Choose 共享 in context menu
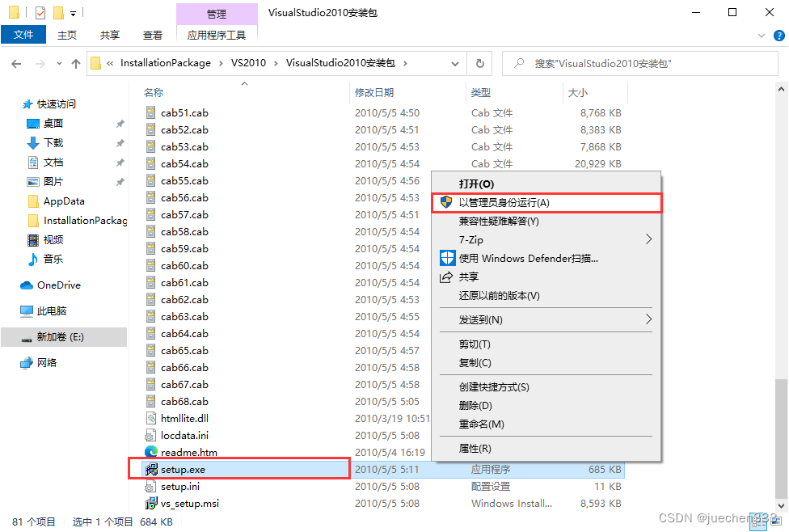The width and height of the screenshot is (789, 532). 546,277
